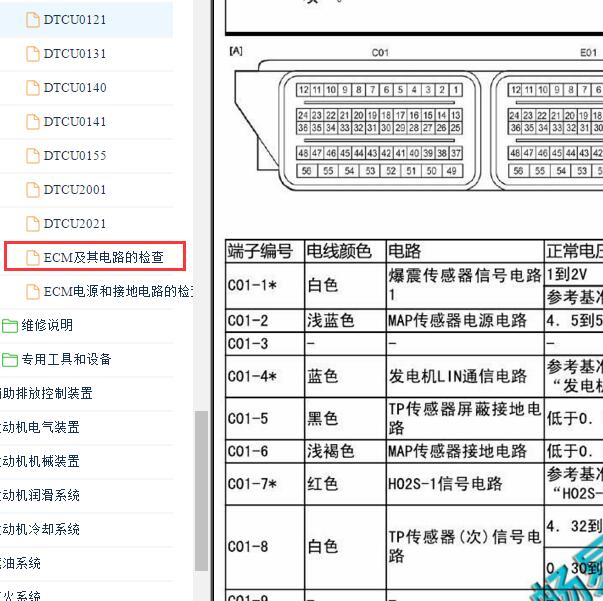
Task: Click the 黑色 wire color cell
Action: coord(345,418)
